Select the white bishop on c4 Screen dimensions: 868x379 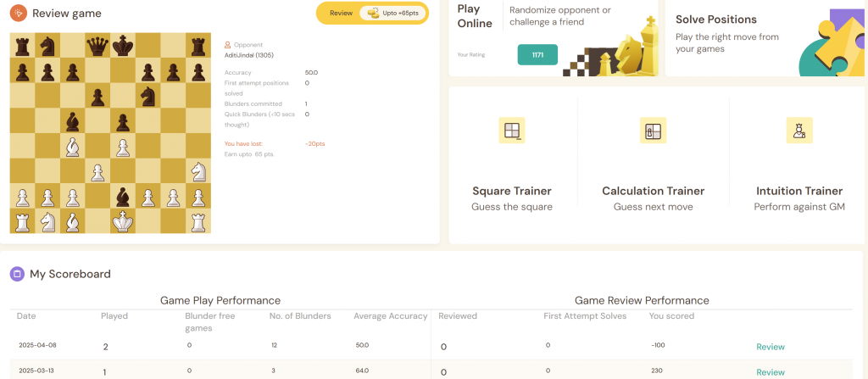coord(72,147)
